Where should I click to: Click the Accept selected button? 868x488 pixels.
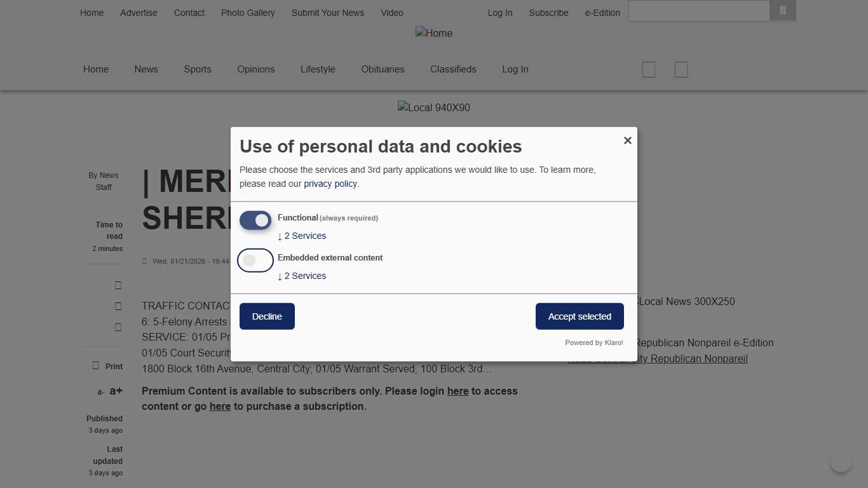coord(580,316)
